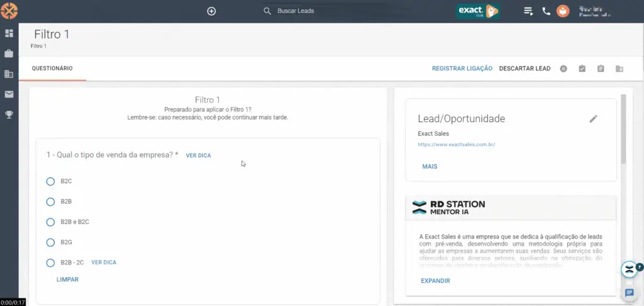Viewport: 644px width, 306px height.
Task: Open VER DICA hint beside question 1
Action: 198,156
